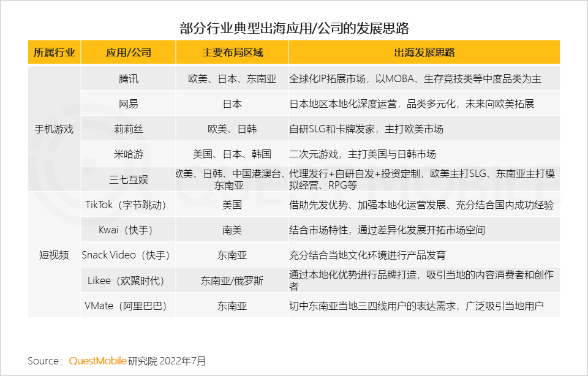Click the 美国 region cell for TikTok
Screen dimensions: 588x376
click(x=233, y=205)
